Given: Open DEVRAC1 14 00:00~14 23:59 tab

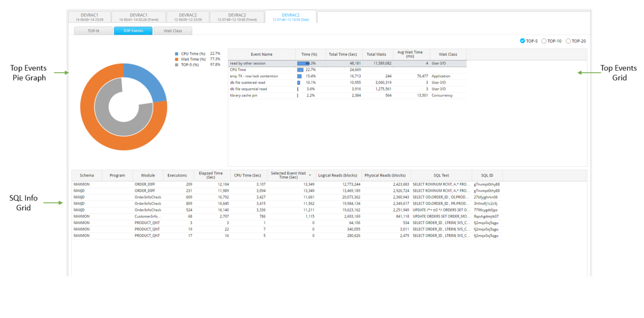Looking at the screenshot, I should coord(90,17).
